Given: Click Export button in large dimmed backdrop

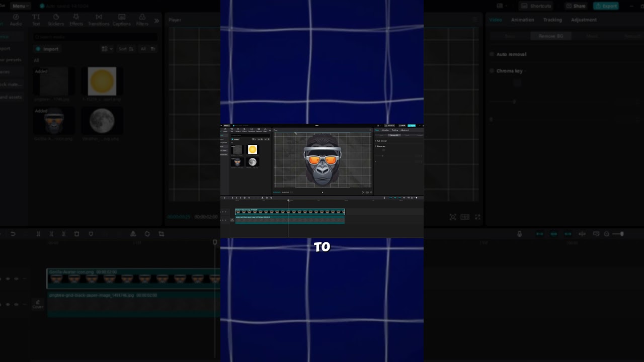Looking at the screenshot, I should [606, 6].
